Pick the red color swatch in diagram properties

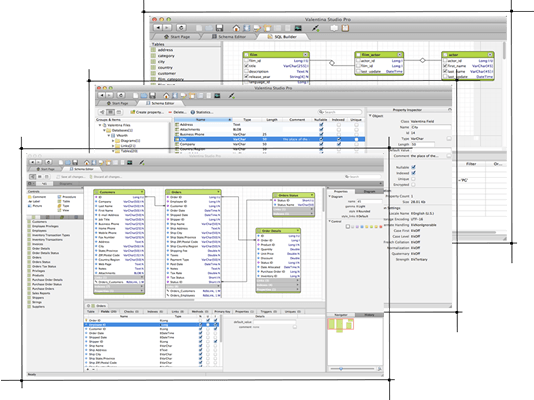click(x=380, y=227)
